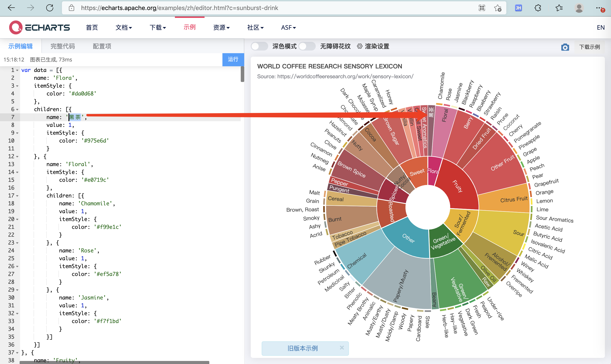Open the 旧版本示例 link
The height and width of the screenshot is (364, 611).
click(302, 348)
